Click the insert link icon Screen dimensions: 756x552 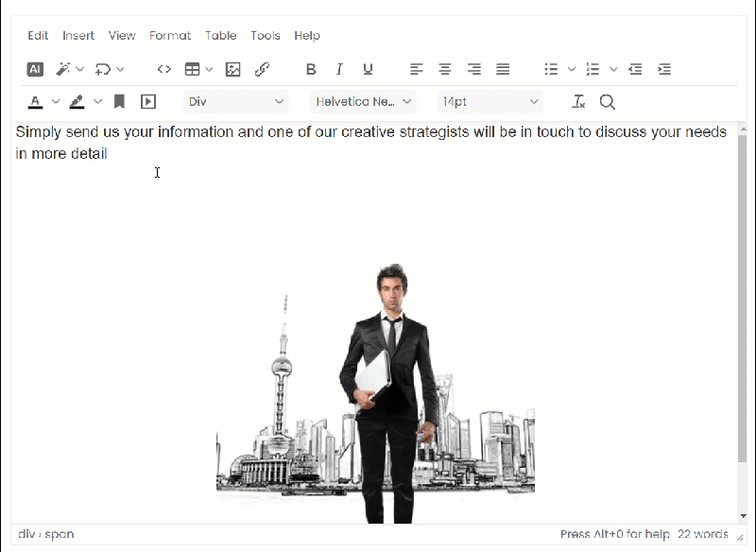[x=262, y=69]
